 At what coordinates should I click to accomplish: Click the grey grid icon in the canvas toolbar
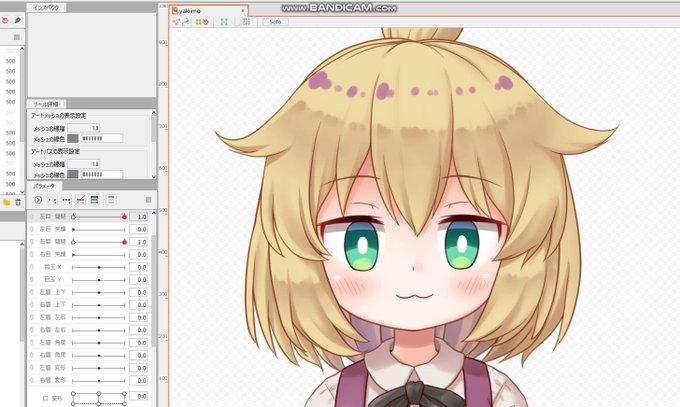[x=246, y=22]
